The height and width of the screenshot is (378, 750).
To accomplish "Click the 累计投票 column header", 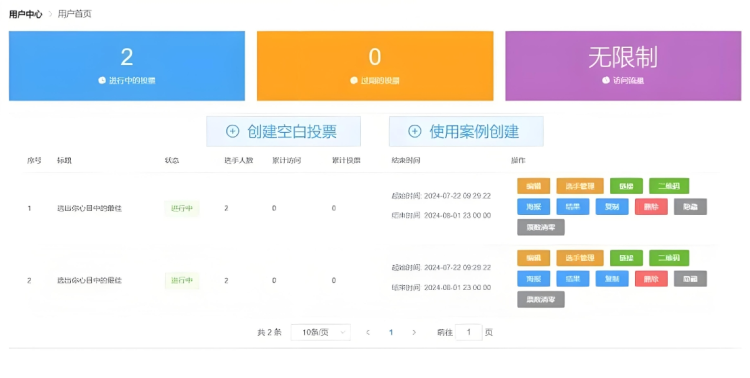I will [346, 160].
